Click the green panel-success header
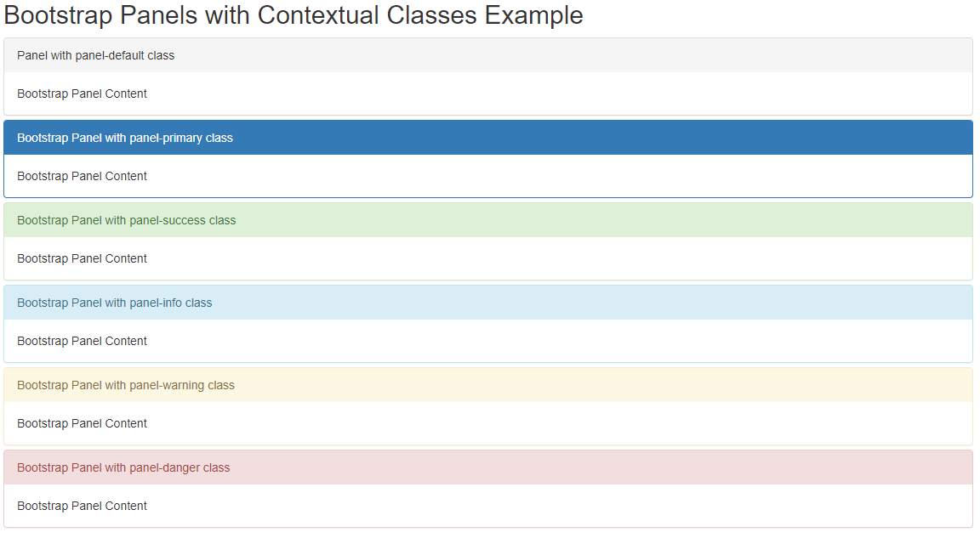The height and width of the screenshot is (538, 980). pyautogui.click(x=488, y=220)
